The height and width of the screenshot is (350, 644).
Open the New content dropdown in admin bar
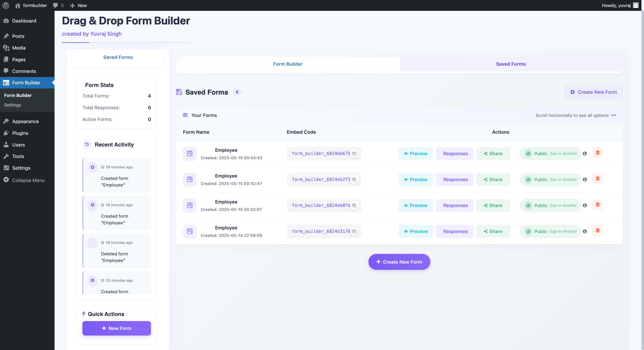79,5
